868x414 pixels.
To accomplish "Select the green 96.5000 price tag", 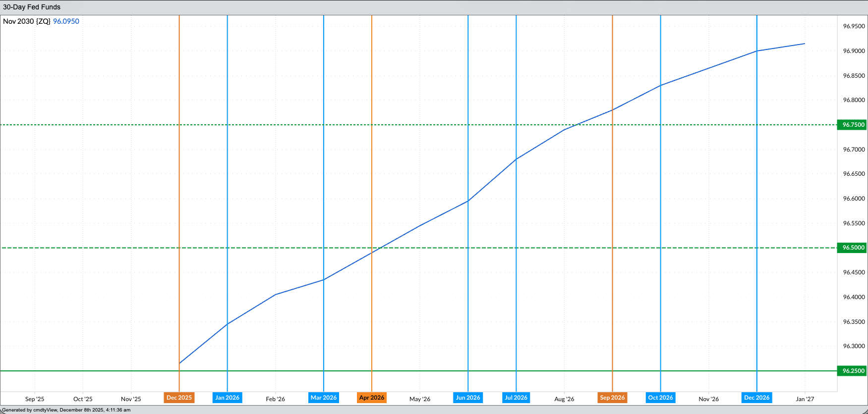I will (x=852, y=248).
